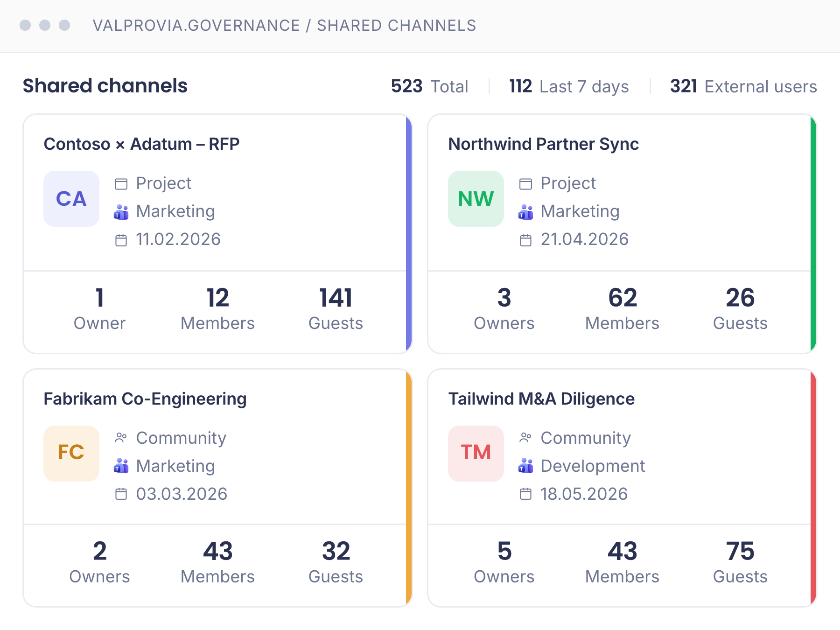
Task: Open Tailwind M&A Diligence channel title
Action: pos(541,399)
